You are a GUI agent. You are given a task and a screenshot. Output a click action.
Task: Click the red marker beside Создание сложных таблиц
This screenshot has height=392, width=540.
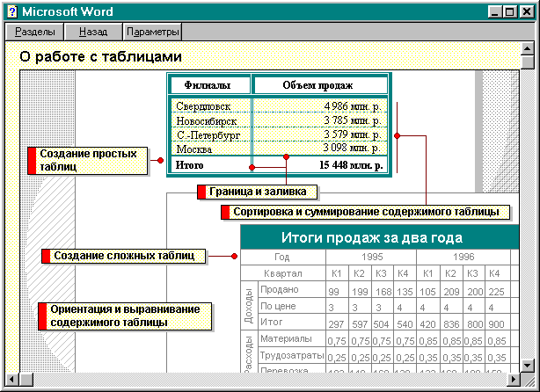46,256
